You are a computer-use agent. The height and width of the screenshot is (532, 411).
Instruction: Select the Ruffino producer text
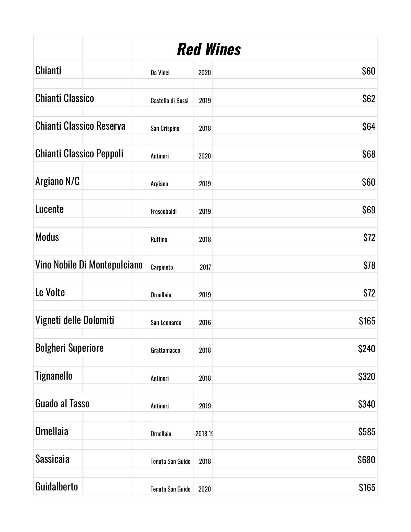click(x=159, y=239)
